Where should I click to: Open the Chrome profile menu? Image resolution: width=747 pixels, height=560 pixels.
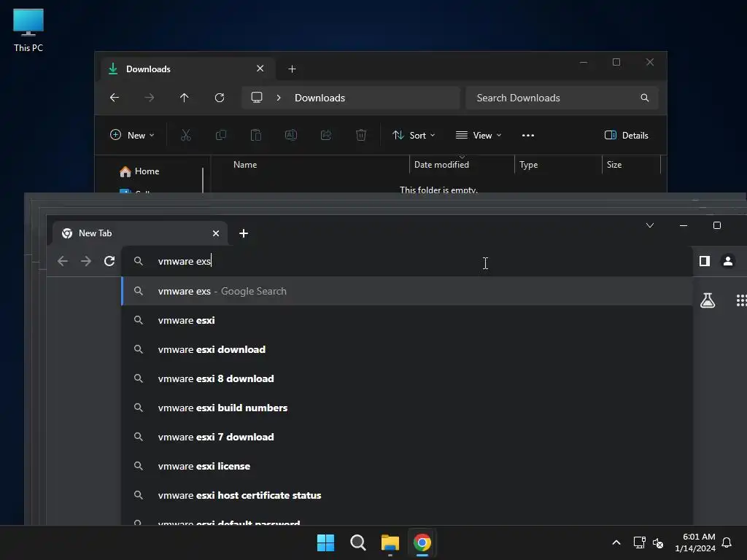728,261
